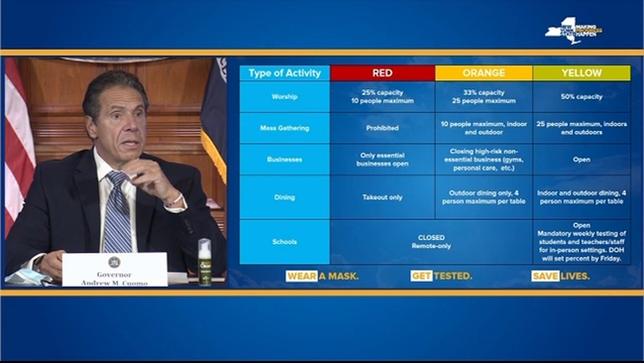
Task: Click the Takeout only cell
Action: click(x=382, y=197)
